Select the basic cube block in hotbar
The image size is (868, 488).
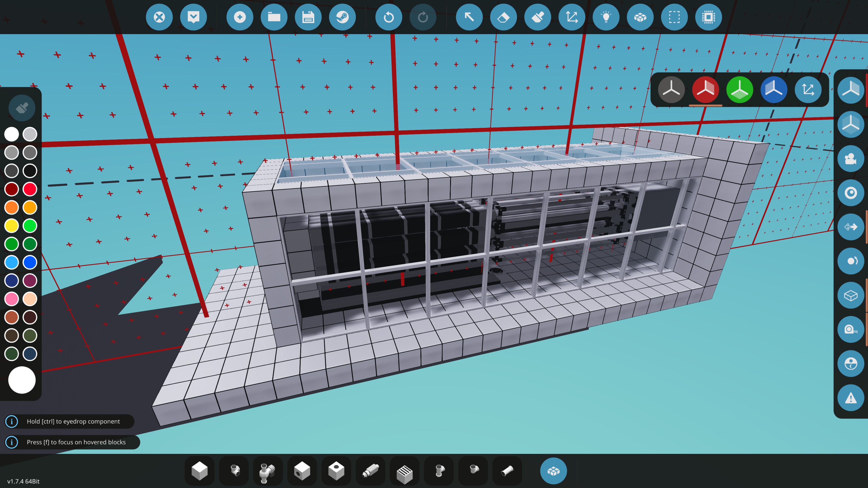pos(199,471)
